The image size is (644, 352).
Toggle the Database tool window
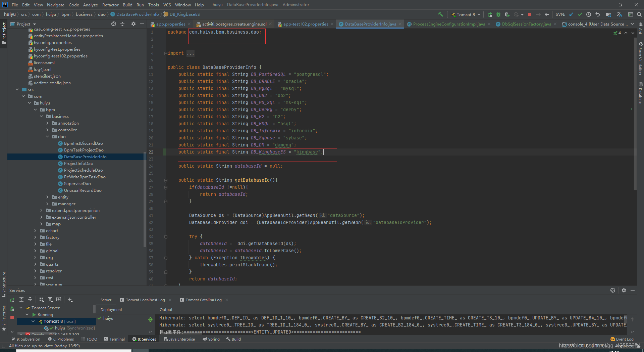pos(641,93)
